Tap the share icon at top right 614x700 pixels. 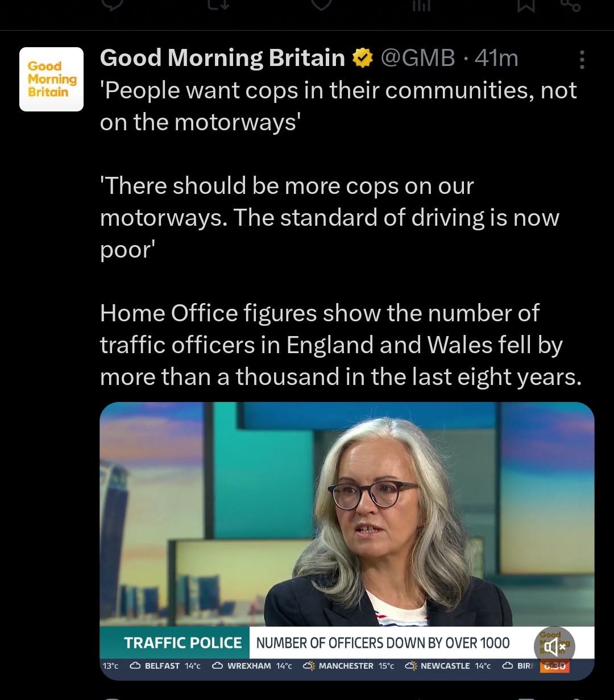570,5
